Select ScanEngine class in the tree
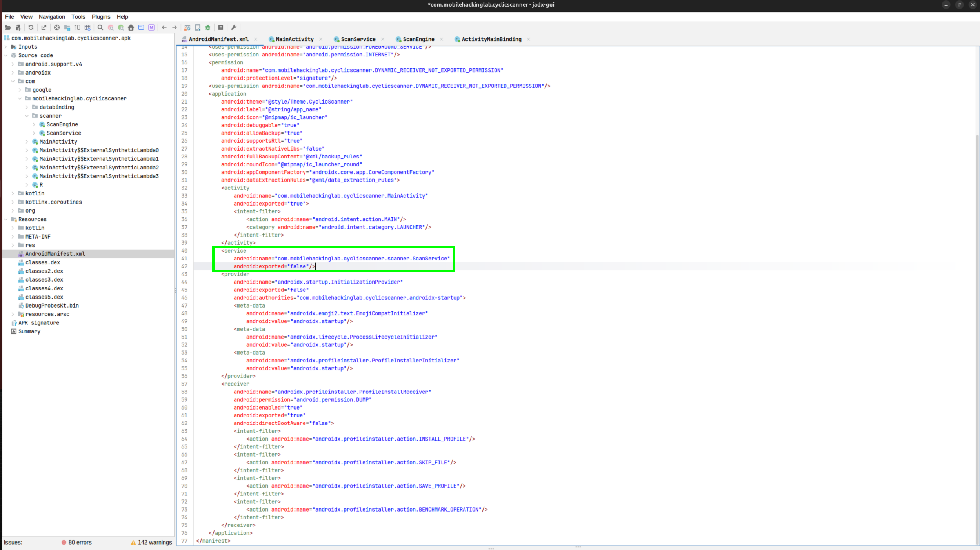 [x=62, y=124]
